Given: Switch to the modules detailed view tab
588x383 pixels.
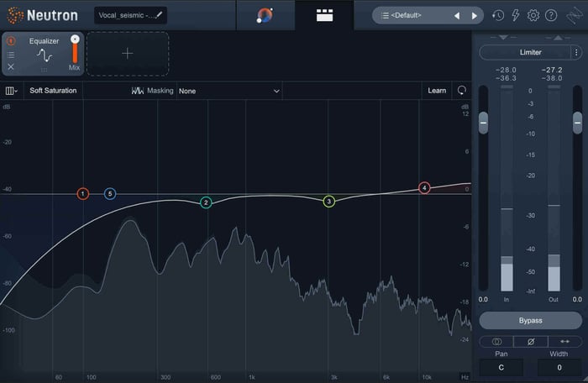Looking at the screenshot, I should 324,15.
